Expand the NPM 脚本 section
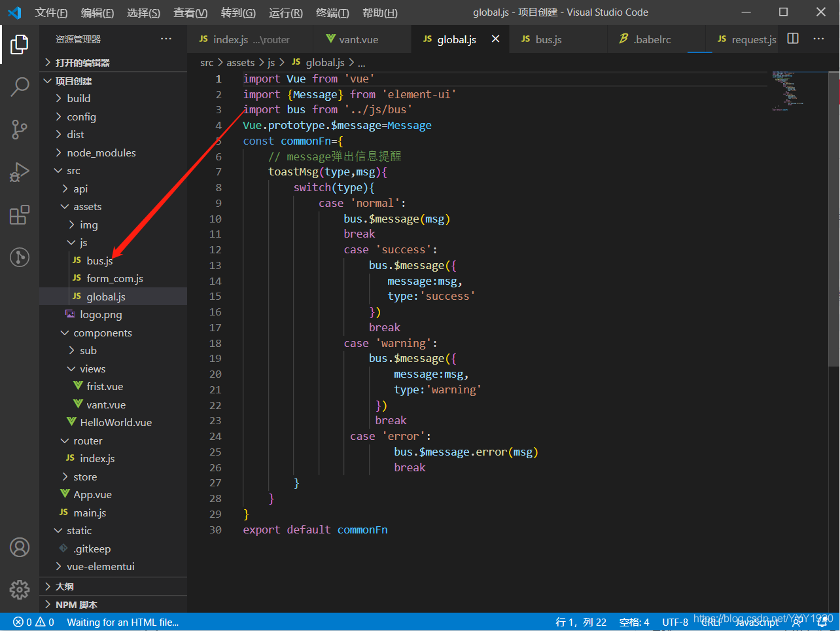 point(113,604)
